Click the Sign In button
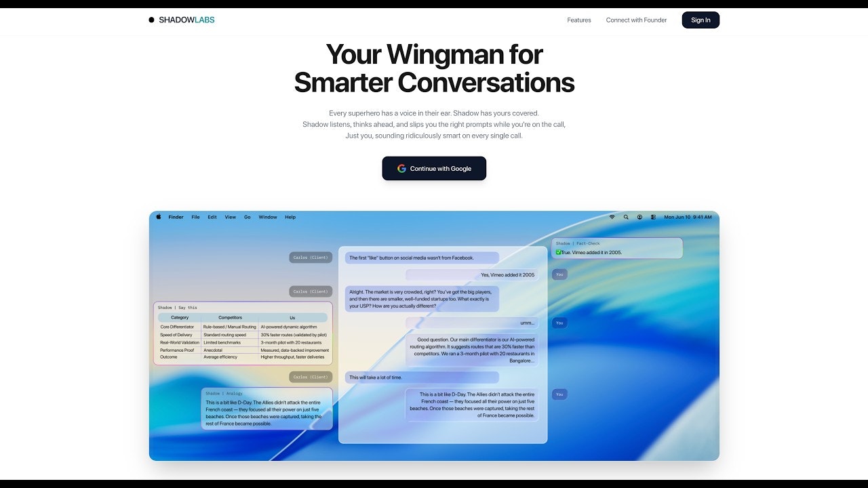 tap(701, 20)
